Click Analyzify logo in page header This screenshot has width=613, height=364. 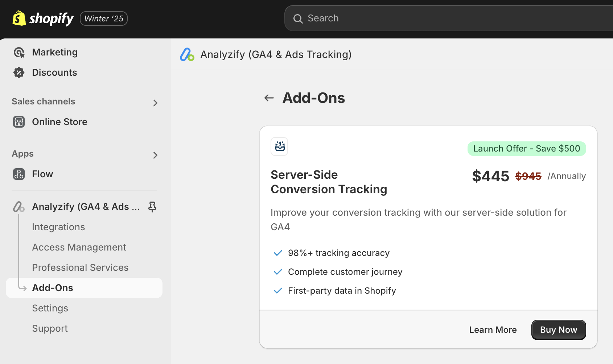tap(187, 54)
